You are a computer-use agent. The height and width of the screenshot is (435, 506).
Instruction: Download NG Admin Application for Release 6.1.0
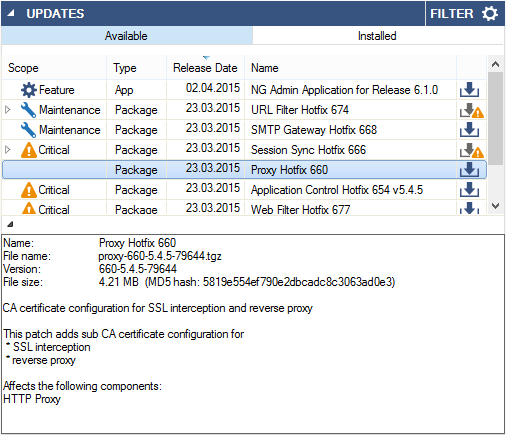(x=469, y=89)
